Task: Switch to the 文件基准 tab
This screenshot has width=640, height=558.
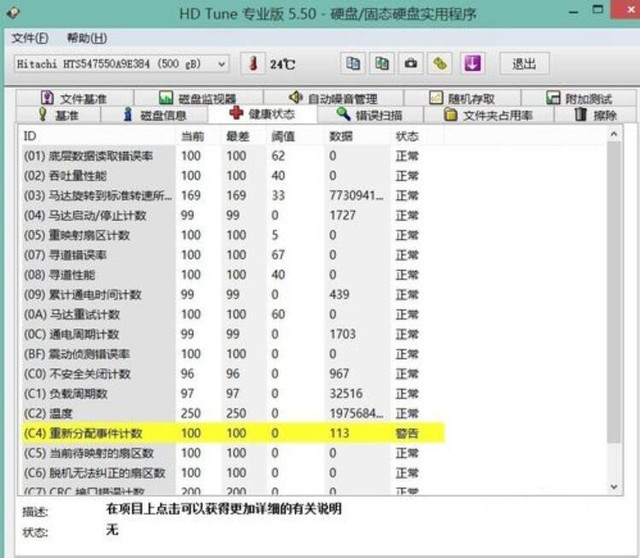Action: pos(75,98)
